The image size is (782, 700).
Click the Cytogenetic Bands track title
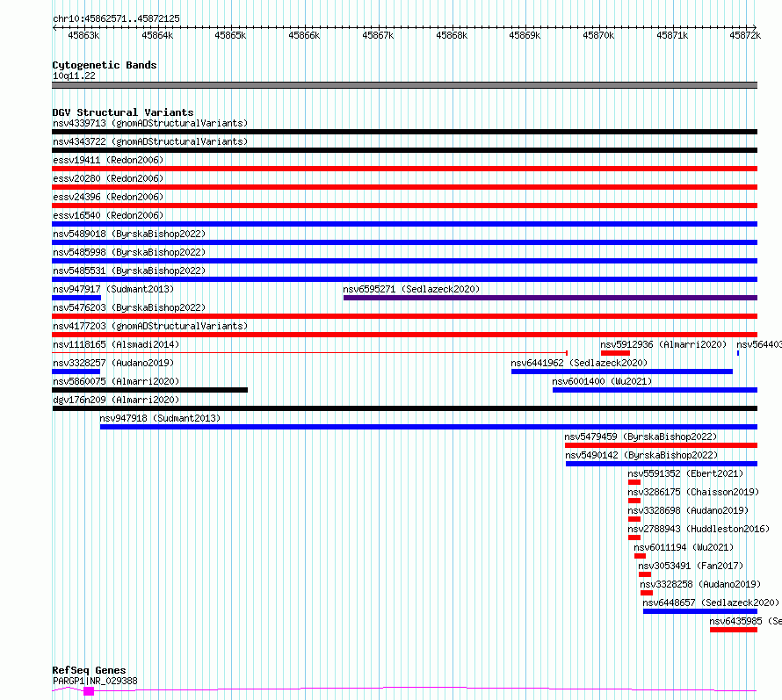tap(105, 65)
